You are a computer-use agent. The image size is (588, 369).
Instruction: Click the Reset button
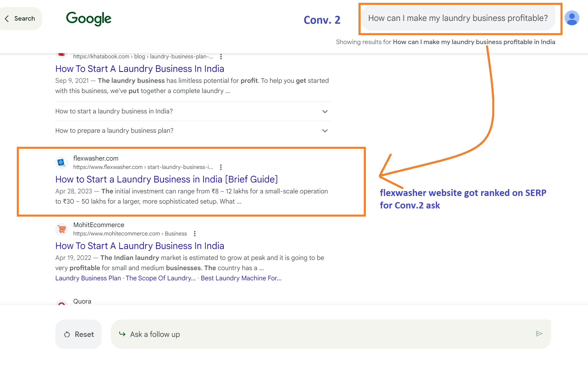click(78, 334)
